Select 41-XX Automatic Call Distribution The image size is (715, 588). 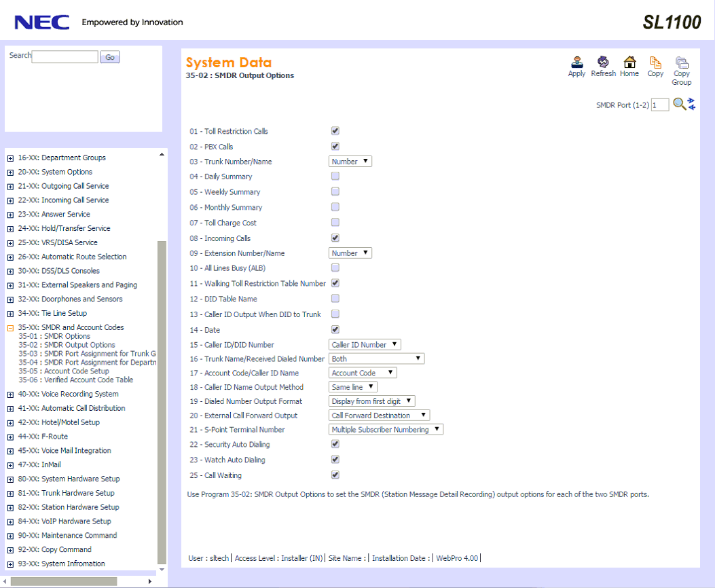[71, 408]
